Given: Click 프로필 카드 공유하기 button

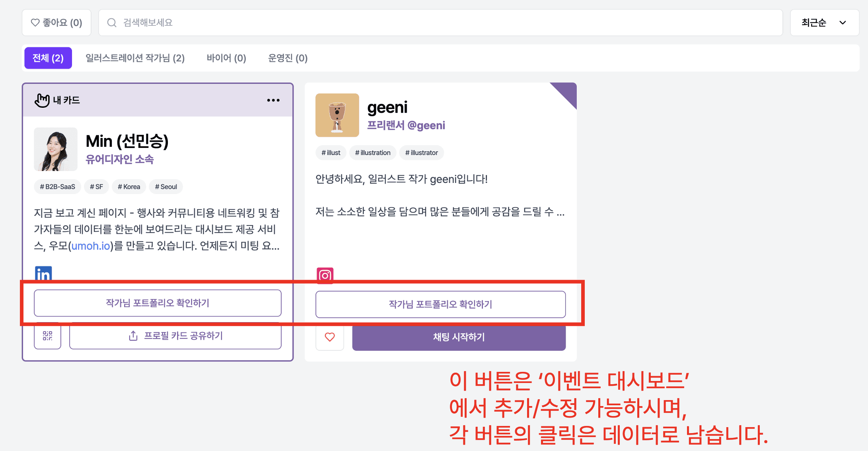Looking at the screenshot, I should click(175, 336).
